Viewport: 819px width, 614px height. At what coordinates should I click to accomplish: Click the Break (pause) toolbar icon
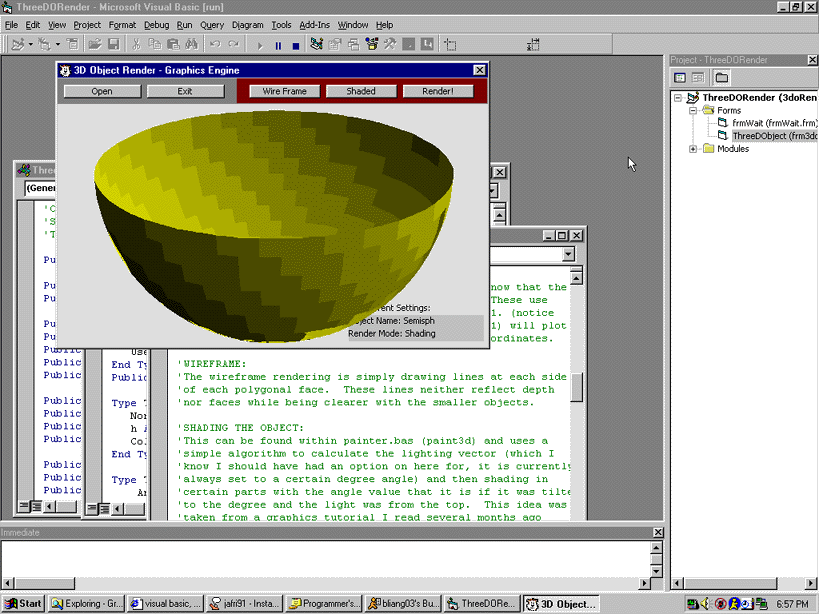(x=278, y=45)
